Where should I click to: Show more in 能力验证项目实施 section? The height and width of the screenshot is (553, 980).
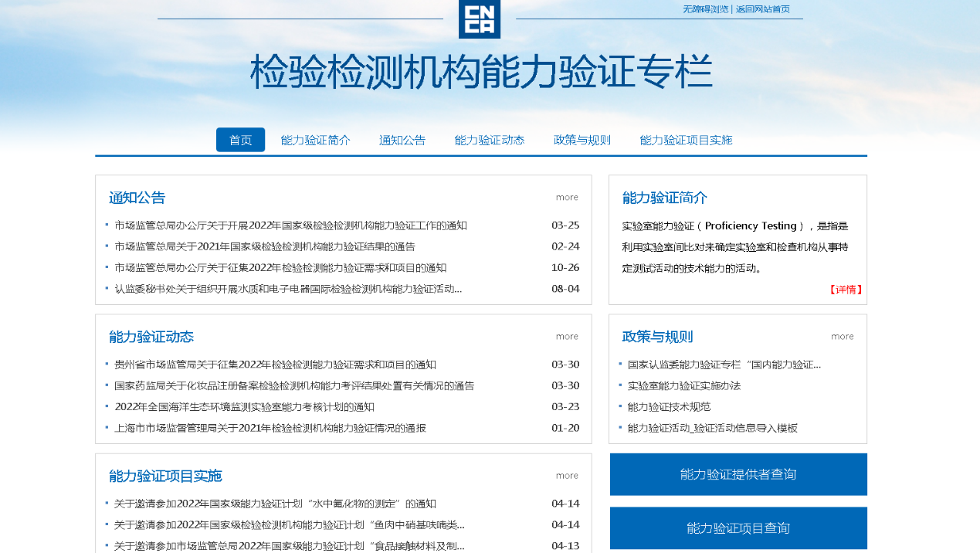point(566,475)
